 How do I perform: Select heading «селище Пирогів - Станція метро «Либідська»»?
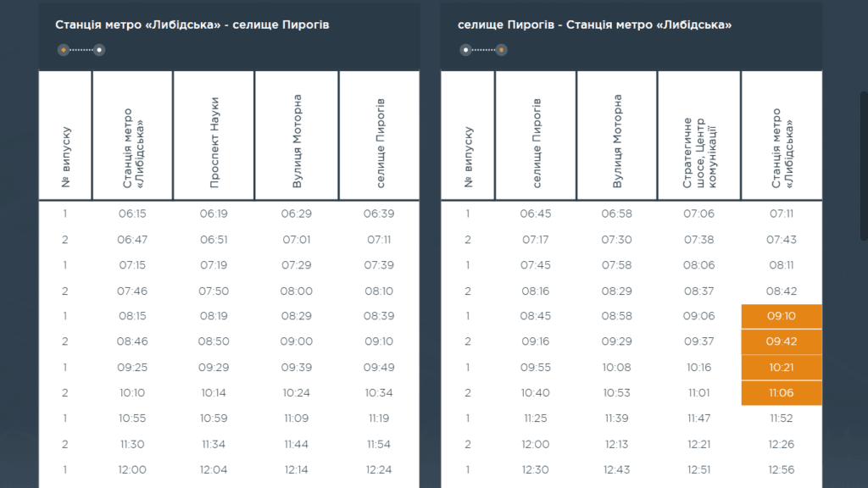click(x=594, y=25)
